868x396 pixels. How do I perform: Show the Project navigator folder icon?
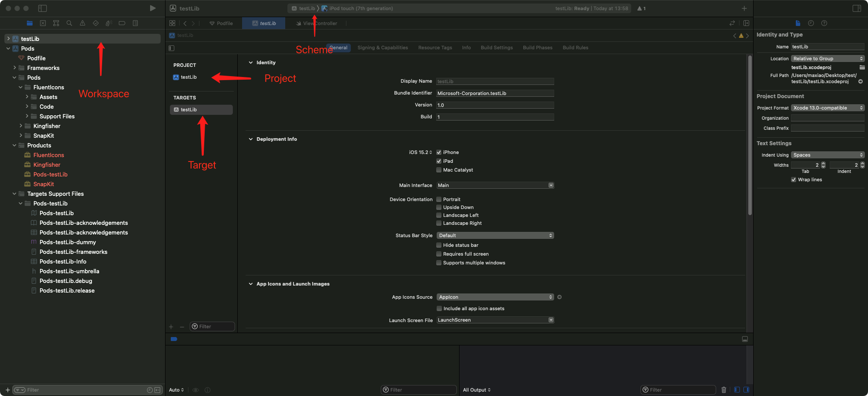(29, 23)
